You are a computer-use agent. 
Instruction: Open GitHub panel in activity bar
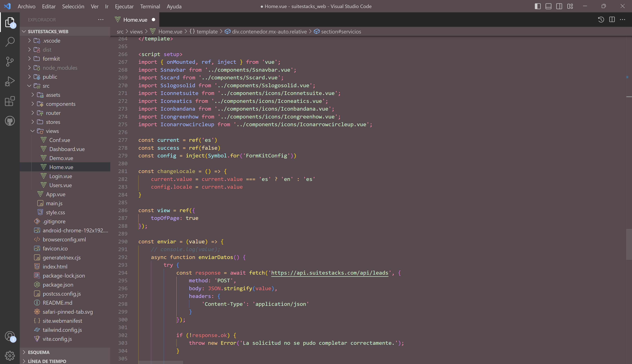10,121
